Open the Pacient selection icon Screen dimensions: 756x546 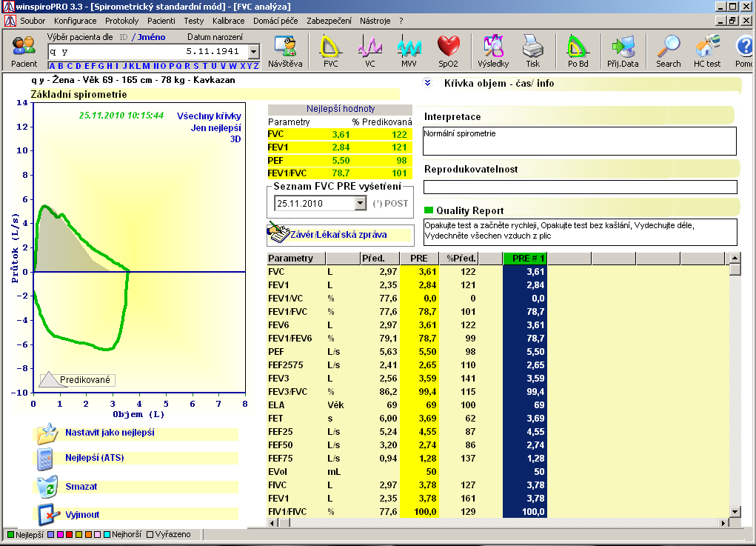click(x=24, y=47)
